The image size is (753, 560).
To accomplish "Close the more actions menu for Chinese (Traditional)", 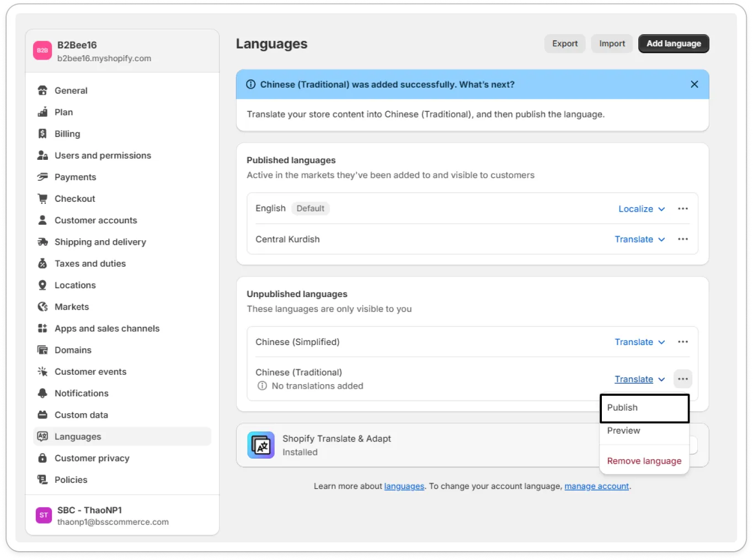I will pyautogui.click(x=683, y=379).
